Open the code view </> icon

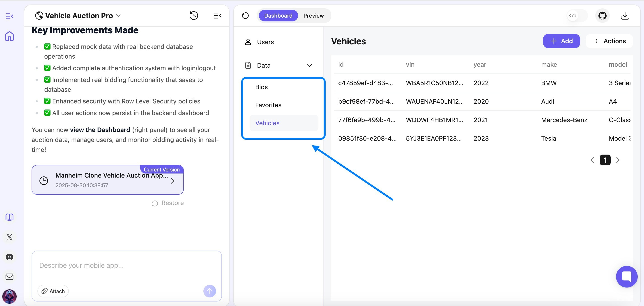point(573,16)
